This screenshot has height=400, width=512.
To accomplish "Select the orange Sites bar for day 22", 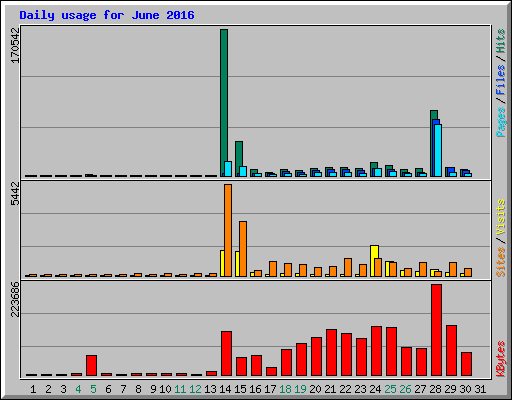I will (x=348, y=267).
